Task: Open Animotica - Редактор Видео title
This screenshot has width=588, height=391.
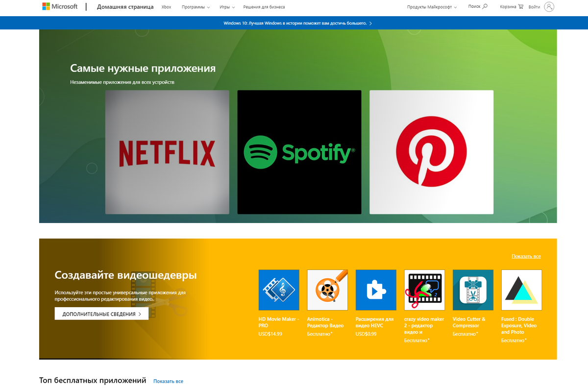Action: coord(325,322)
